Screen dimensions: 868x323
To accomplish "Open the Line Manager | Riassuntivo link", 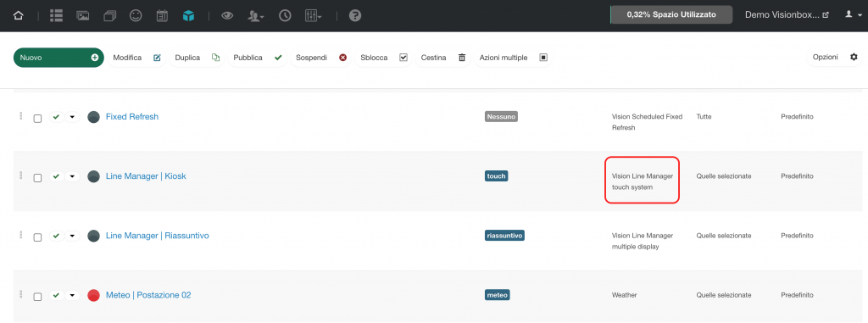I will [157, 236].
